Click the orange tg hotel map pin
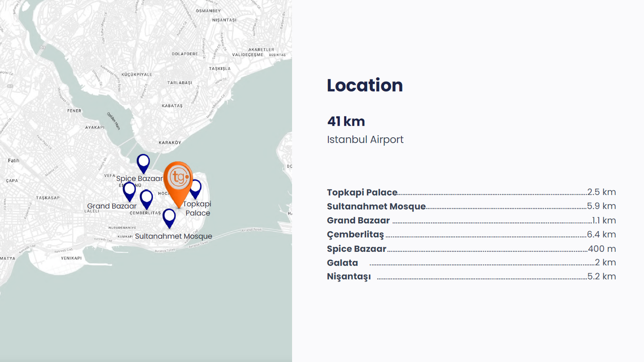The height and width of the screenshot is (362, 644). [x=178, y=179]
